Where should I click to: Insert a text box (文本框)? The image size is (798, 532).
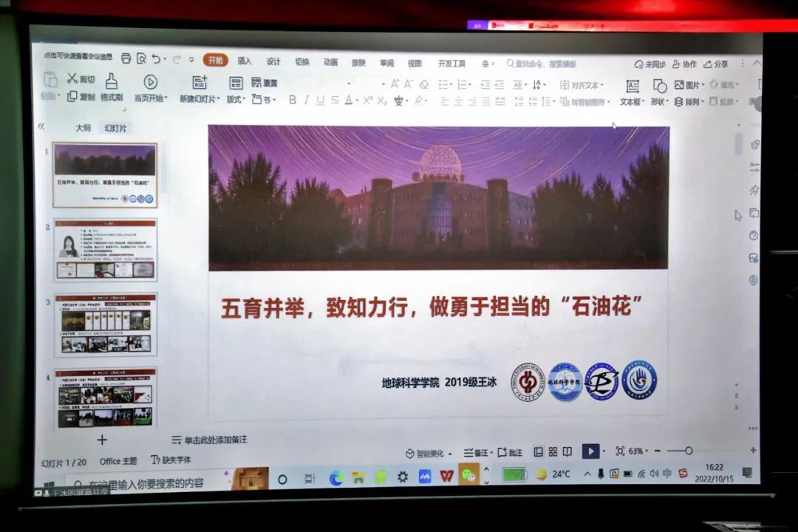pyautogui.click(x=632, y=86)
